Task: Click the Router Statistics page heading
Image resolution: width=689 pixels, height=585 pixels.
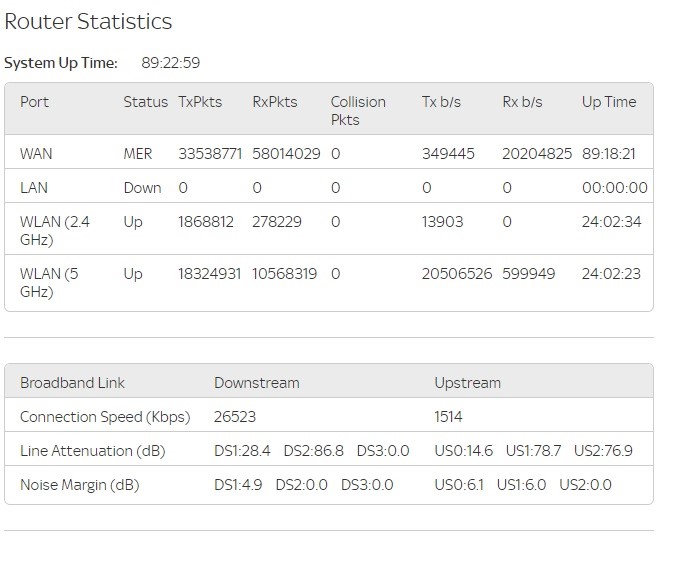Action: click(88, 21)
